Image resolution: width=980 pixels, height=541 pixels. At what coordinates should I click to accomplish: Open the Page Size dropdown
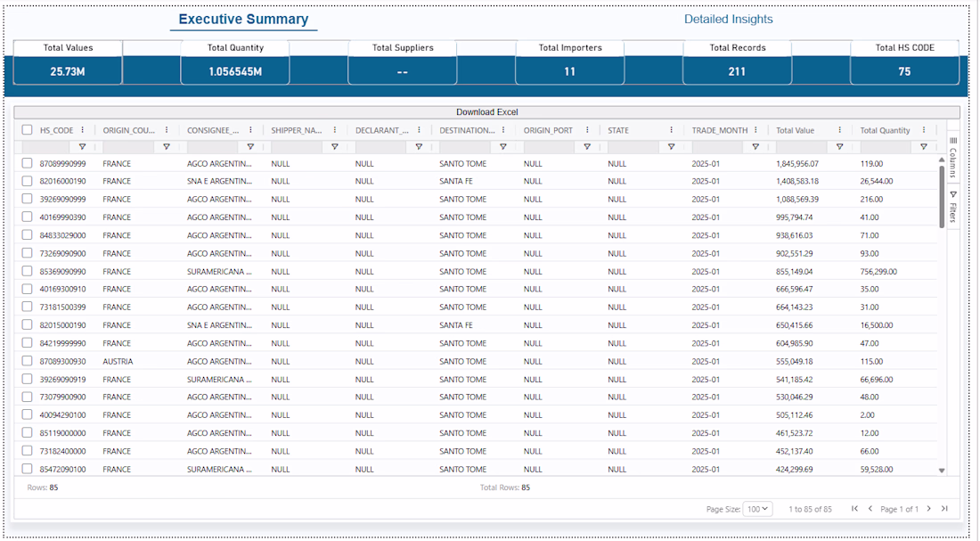click(x=757, y=509)
